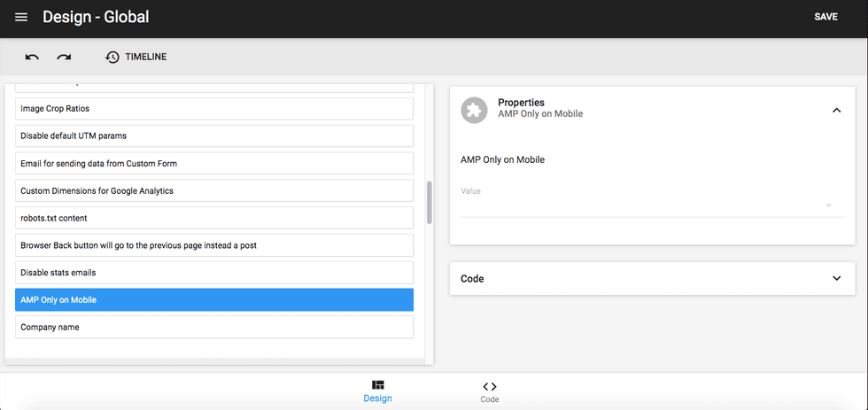Select Browser Back button setting
The height and width of the screenshot is (410, 868).
click(x=214, y=245)
